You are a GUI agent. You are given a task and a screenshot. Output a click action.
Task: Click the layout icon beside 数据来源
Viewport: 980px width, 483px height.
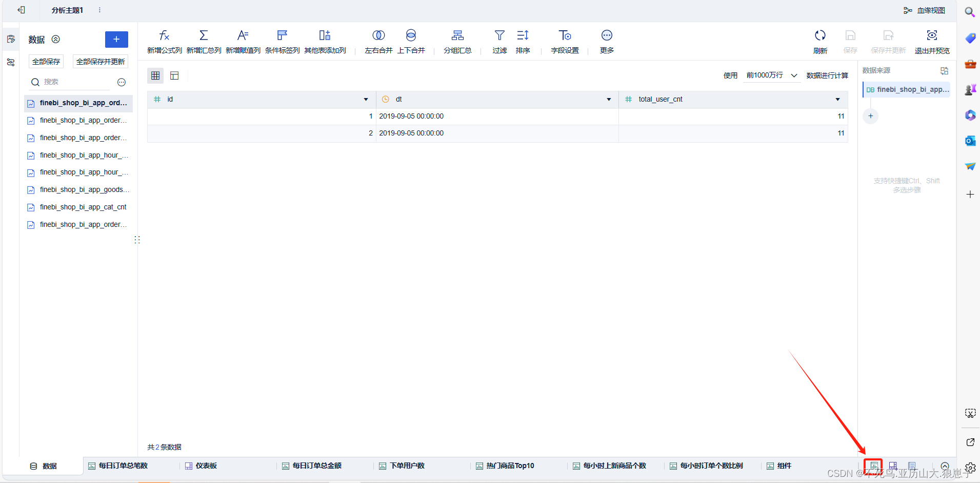coord(944,71)
